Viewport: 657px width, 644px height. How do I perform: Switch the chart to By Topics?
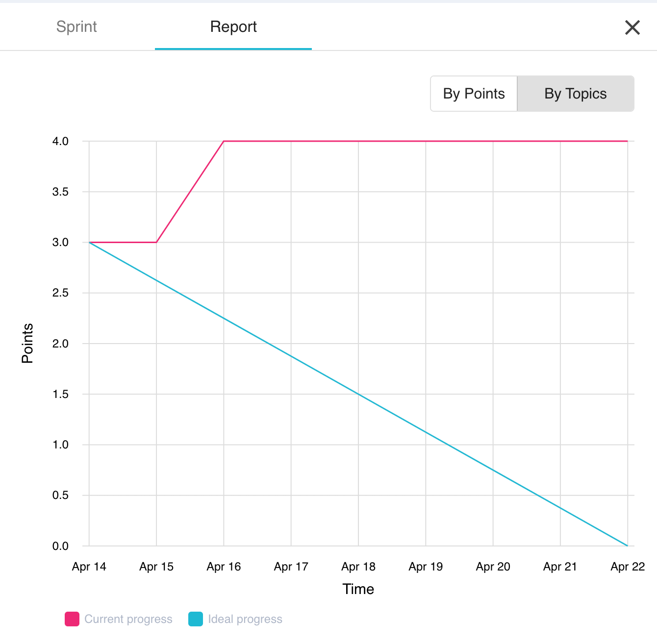click(575, 94)
